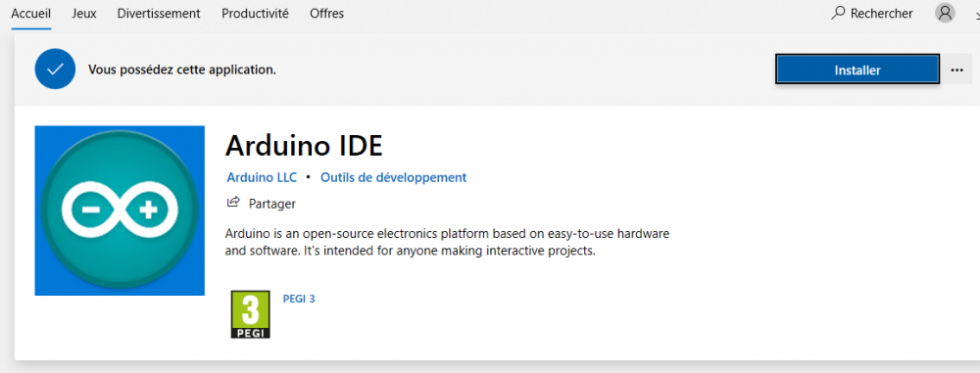This screenshot has width=980, height=373.
Task: Click the share arrow icon
Action: point(233,203)
